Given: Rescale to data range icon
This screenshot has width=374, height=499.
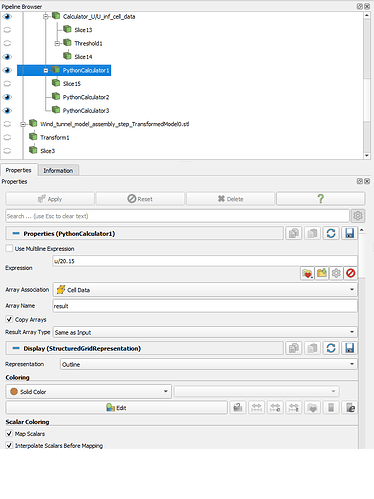Looking at the screenshot, I should (256, 408).
